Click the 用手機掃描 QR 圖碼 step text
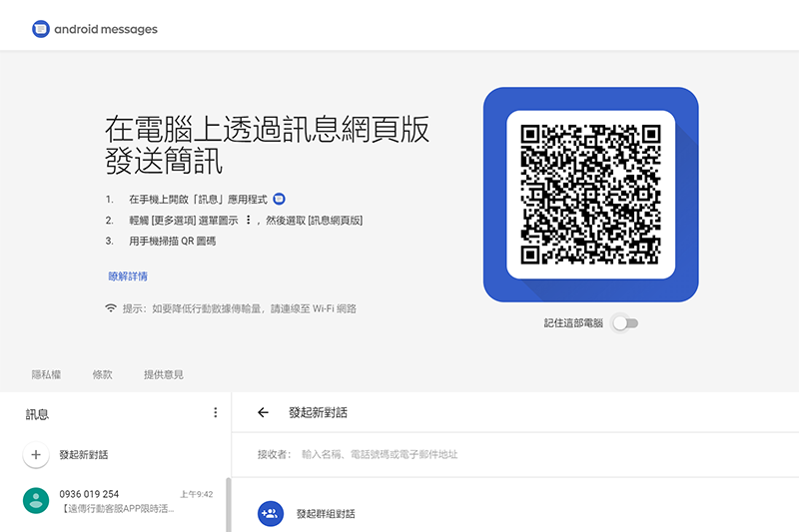This screenshot has width=799, height=532. click(x=172, y=242)
